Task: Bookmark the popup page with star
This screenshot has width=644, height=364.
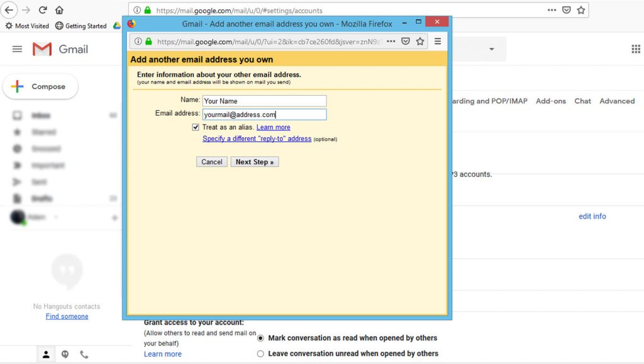Action: 419,41
